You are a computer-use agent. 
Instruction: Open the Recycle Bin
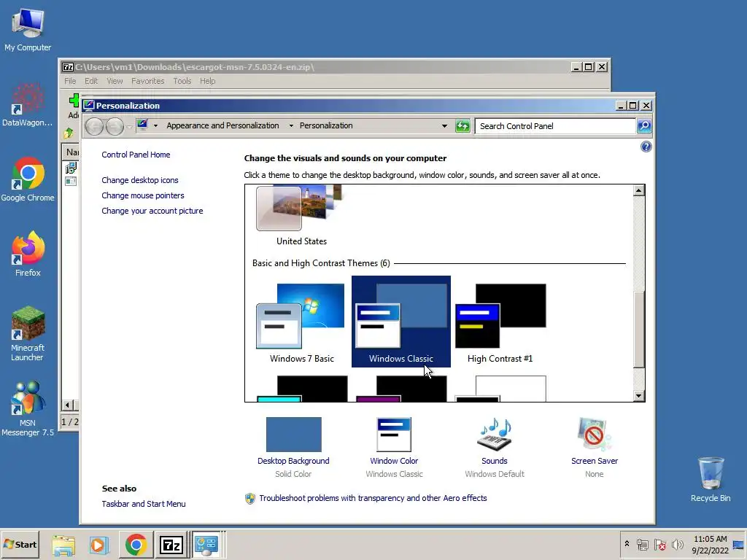pos(711,479)
